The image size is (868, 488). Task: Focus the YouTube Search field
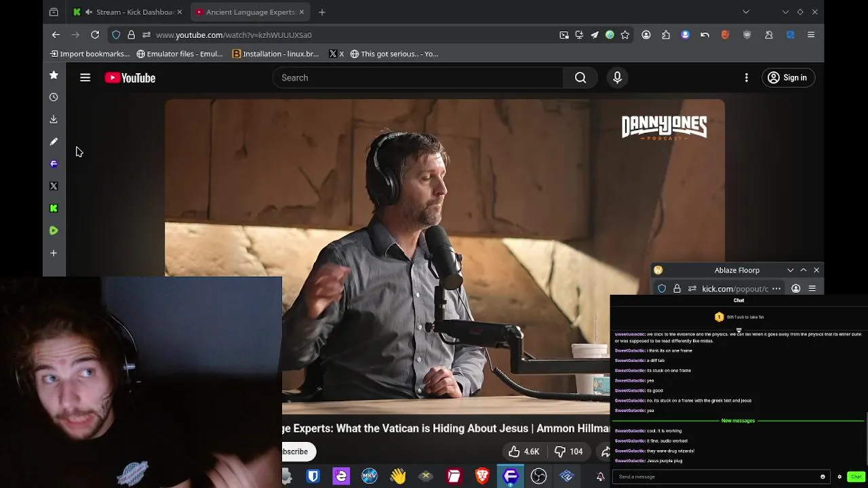point(418,78)
